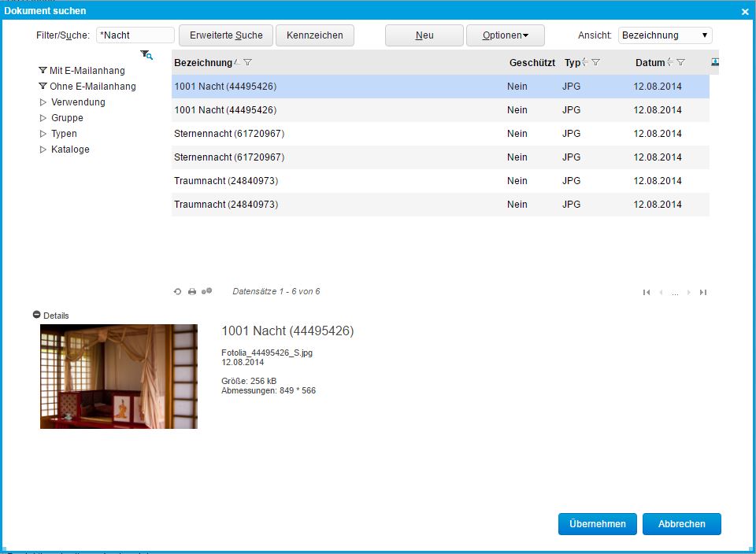
Task: Confirm the selection with Übernehmen
Action: pyautogui.click(x=597, y=523)
